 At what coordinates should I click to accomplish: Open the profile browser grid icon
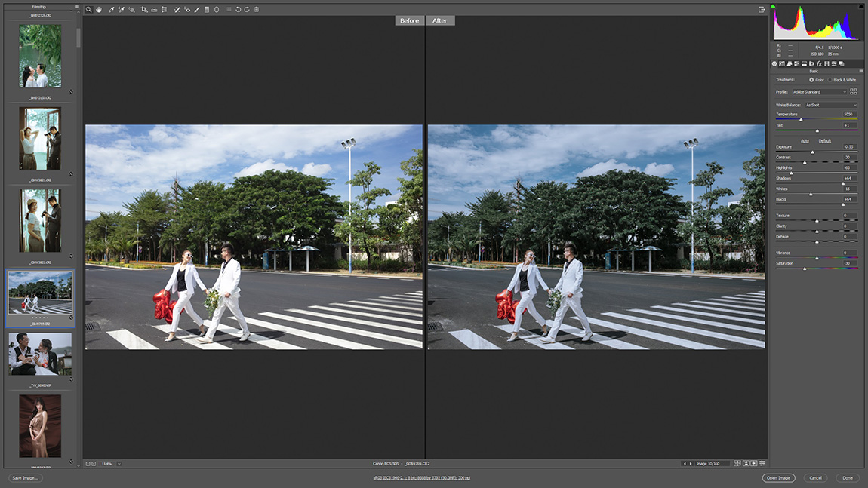coord(854,92)
